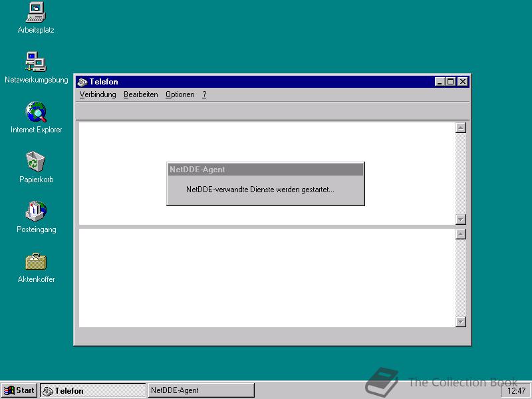Click upper pane scroll up arrow
532x399 pixels.
(460, 128)
